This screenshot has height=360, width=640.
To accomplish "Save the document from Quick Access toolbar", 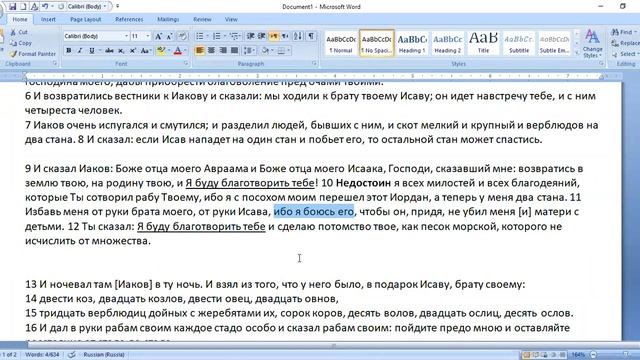I will tap(12, 7).
